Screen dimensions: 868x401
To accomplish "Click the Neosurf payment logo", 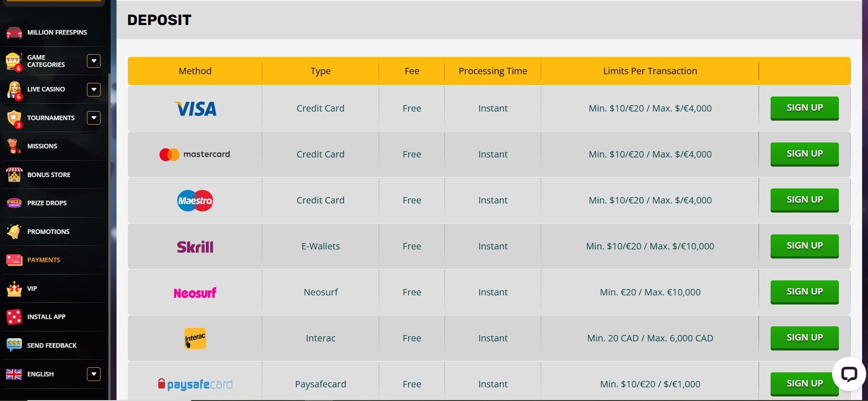I will (195, 293).
